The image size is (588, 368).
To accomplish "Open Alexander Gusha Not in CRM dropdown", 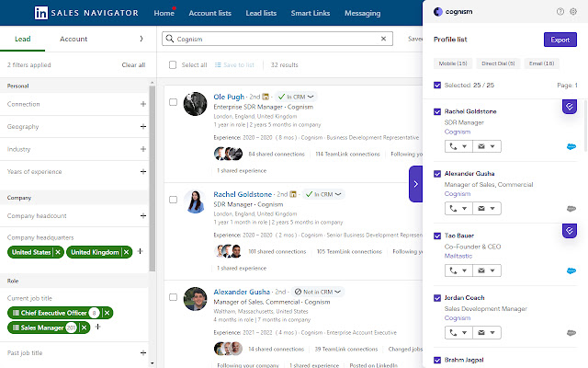I will pyautogui.click(x=318, y=292).
